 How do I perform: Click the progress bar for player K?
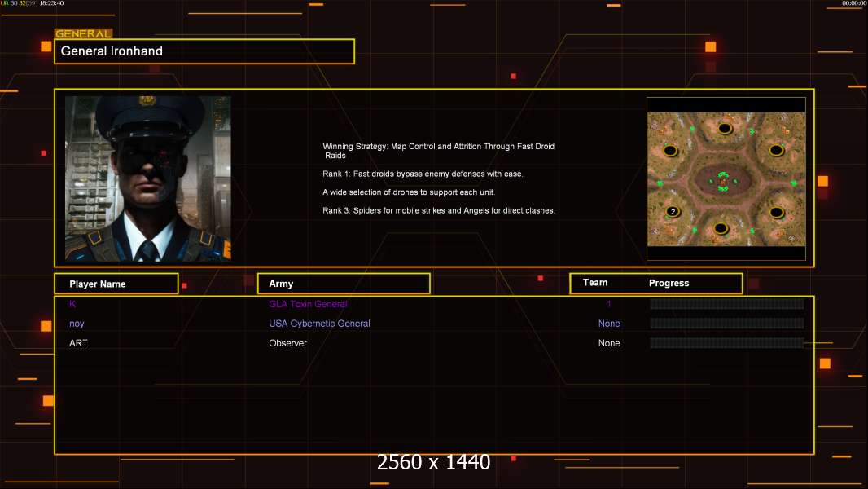pyautogui.click(x=727, y=303)
